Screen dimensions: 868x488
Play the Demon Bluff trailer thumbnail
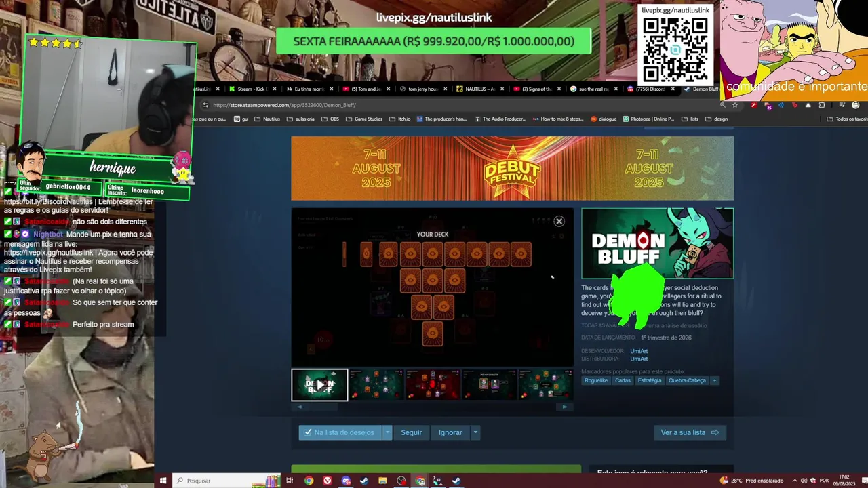click(x=319, y=385)
